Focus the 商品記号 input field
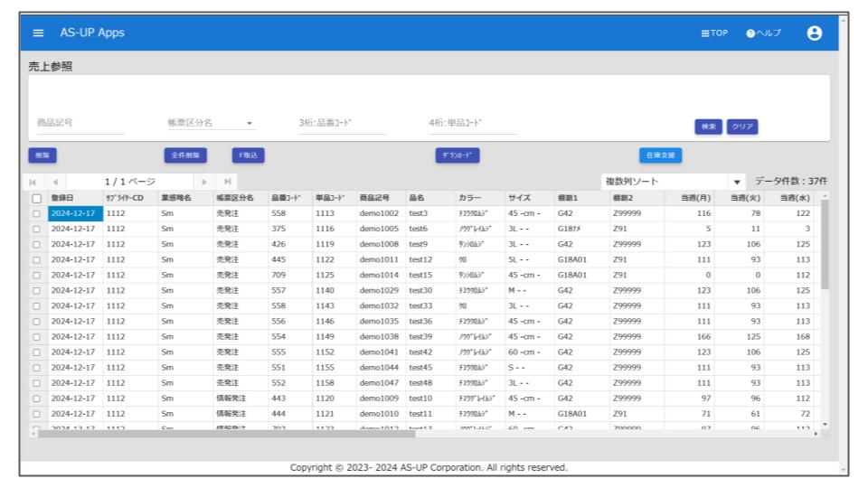Image resolution: width=868 pixels, height=488 pixels. 80,123
